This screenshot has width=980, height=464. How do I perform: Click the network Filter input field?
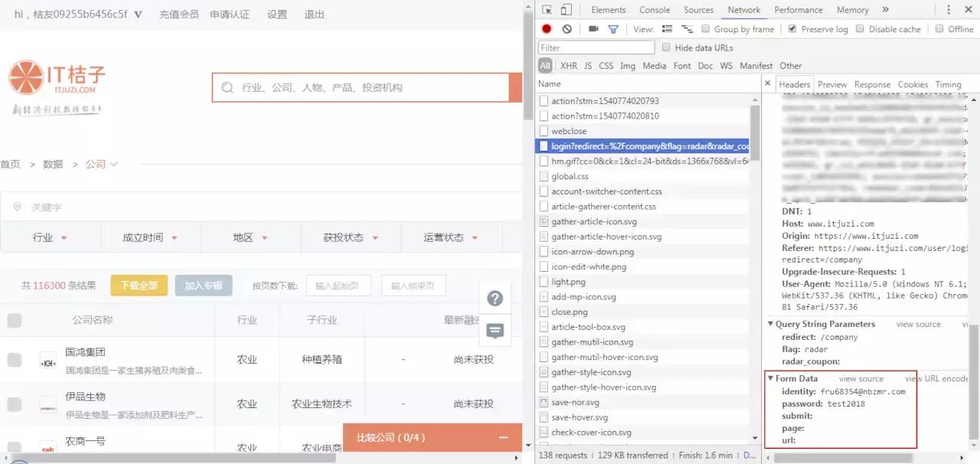click(x=596, y=47)
